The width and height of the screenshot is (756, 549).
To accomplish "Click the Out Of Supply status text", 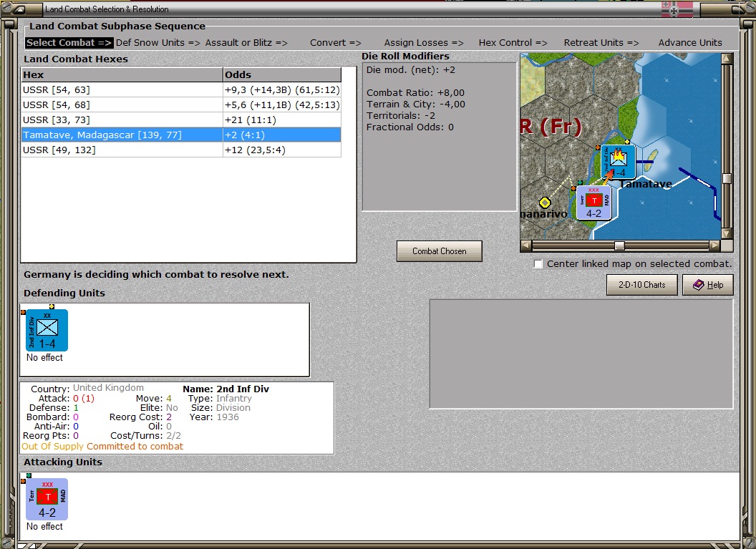I will (52, 447).
